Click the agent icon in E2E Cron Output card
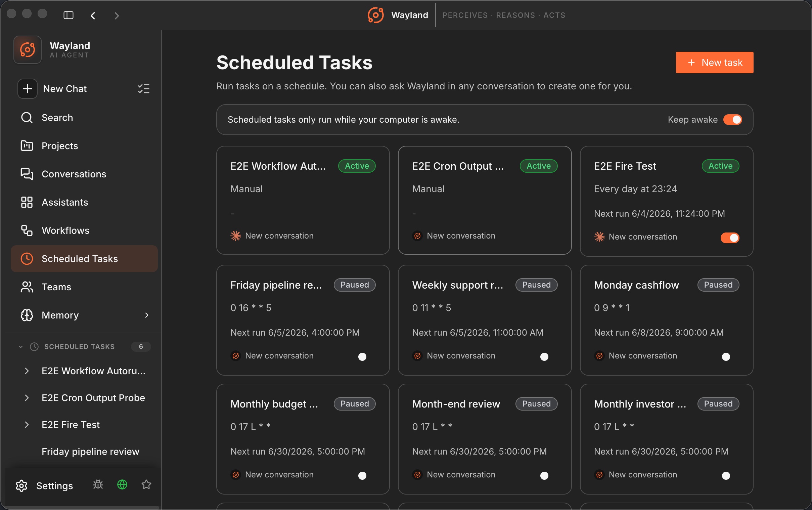 click(417, 236)
